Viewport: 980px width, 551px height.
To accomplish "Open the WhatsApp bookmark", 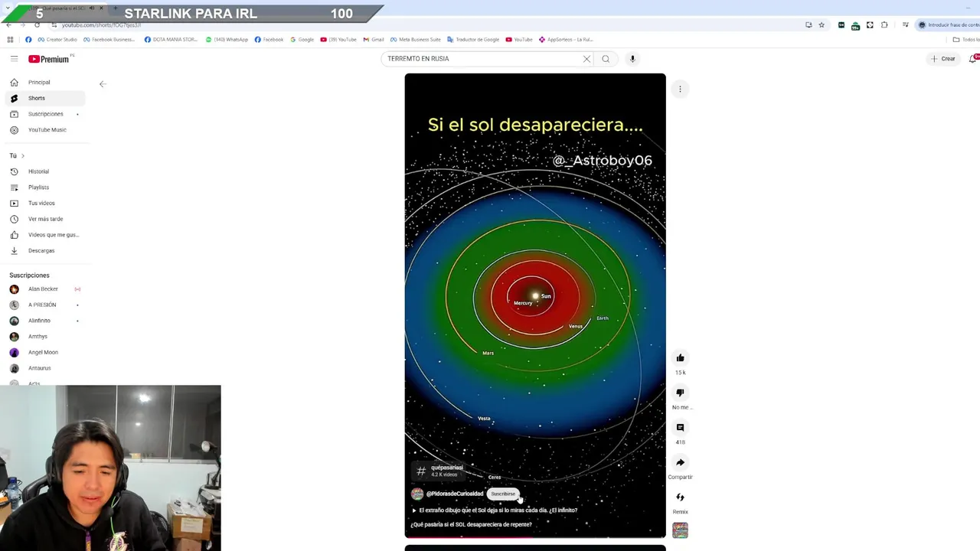I will point(227,40).
